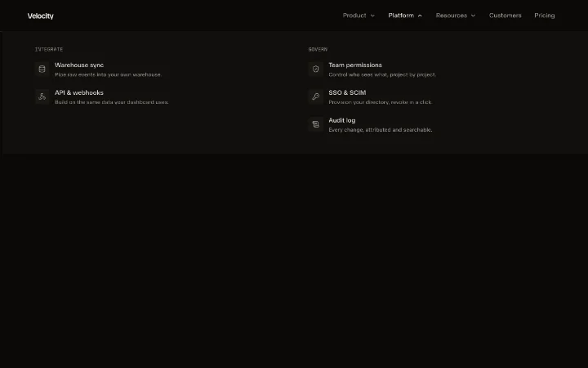Viewport: 588px width, 368px height.
Task: Click the API & webhooks icon
Action: 42,96
